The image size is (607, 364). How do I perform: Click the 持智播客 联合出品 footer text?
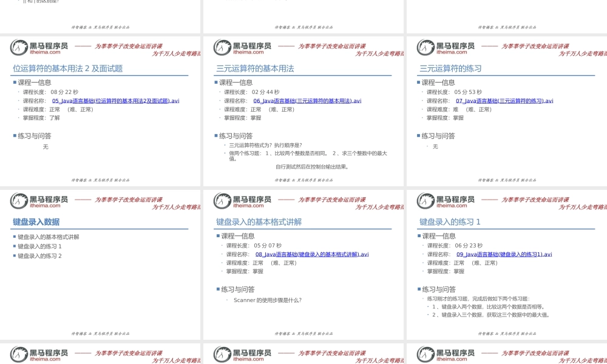point(101,180)
